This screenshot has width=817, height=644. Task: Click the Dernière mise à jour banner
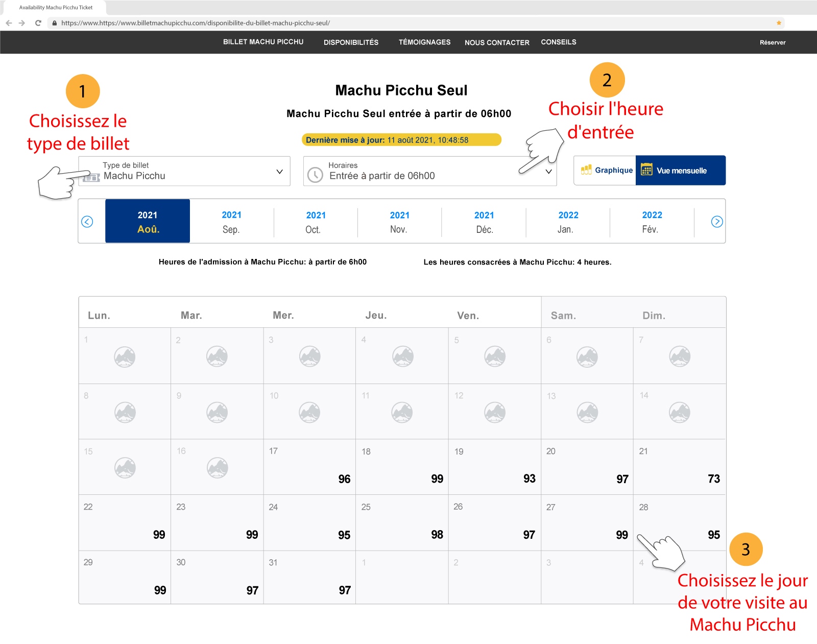click(x=401, y=140)
